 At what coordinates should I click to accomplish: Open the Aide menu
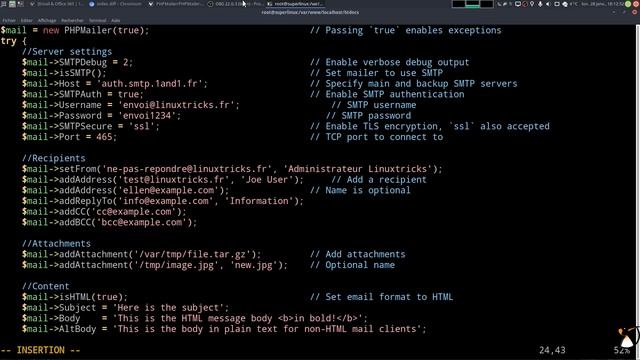point(116,20)
